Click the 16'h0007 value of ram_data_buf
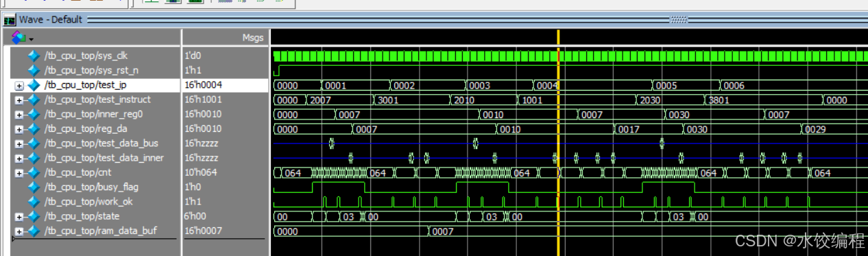 (204, 231)
